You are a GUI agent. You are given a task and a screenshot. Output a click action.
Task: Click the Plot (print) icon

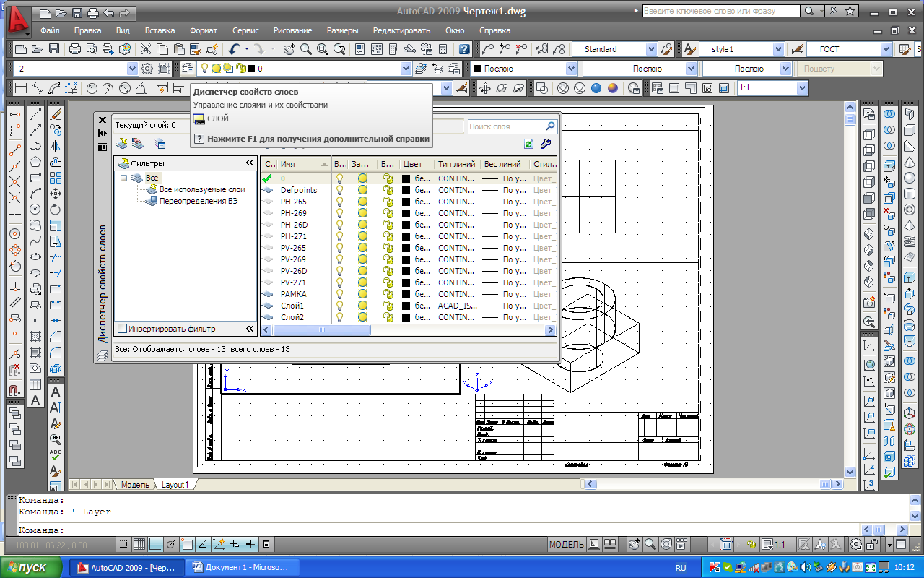75,49
